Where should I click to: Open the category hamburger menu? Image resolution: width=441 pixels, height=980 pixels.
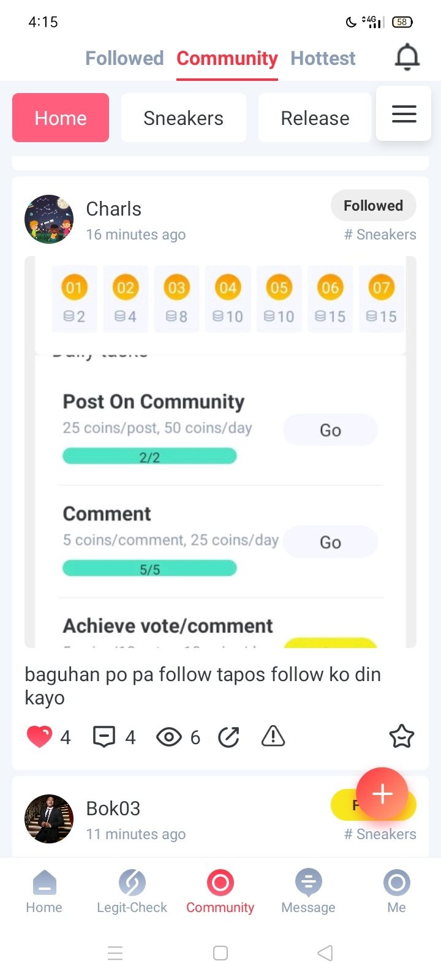click(404, 114)
